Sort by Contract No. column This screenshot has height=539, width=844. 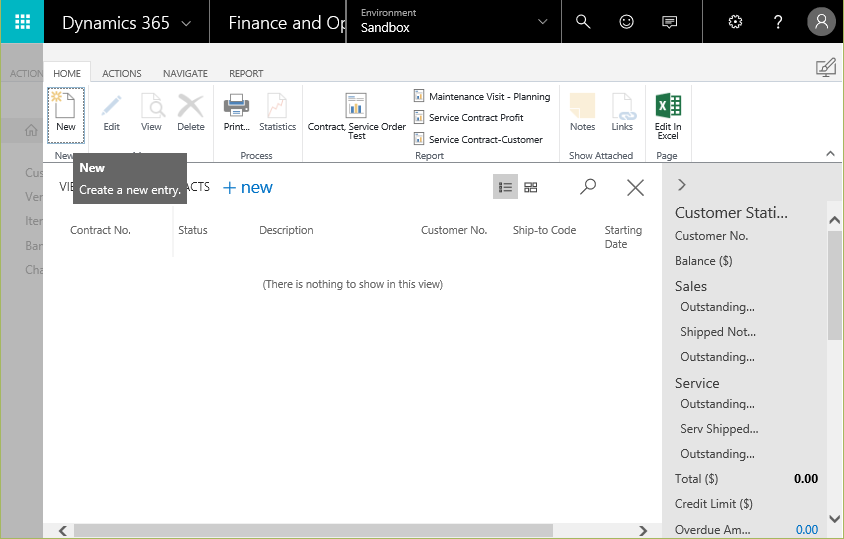pyautogui.click(x=100, y=230)
